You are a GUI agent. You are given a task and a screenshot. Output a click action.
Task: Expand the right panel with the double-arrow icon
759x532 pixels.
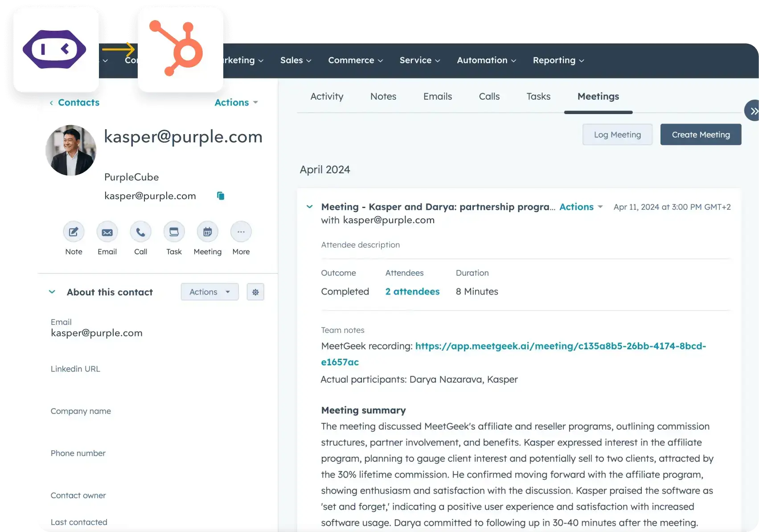point(753,110)
